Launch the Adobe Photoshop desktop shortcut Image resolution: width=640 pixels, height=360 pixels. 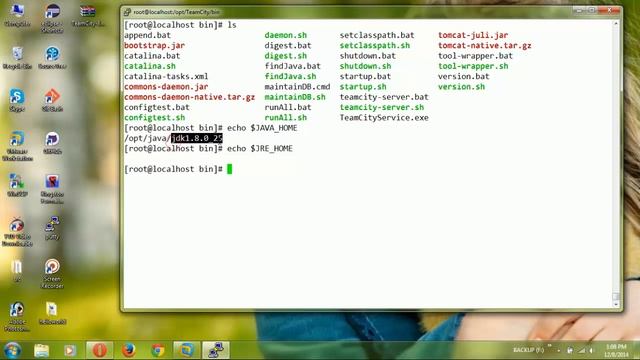click(17, 316)
